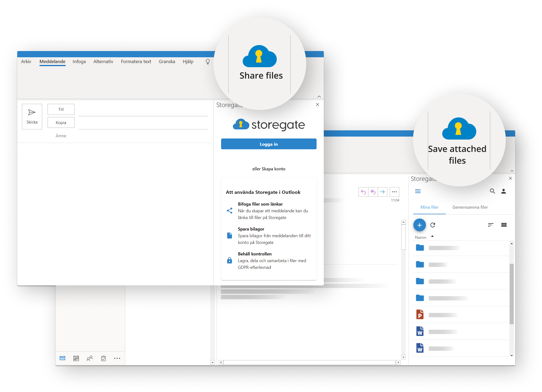
Task: Open the more actions ellipsis in message
Action: [394, 192]
